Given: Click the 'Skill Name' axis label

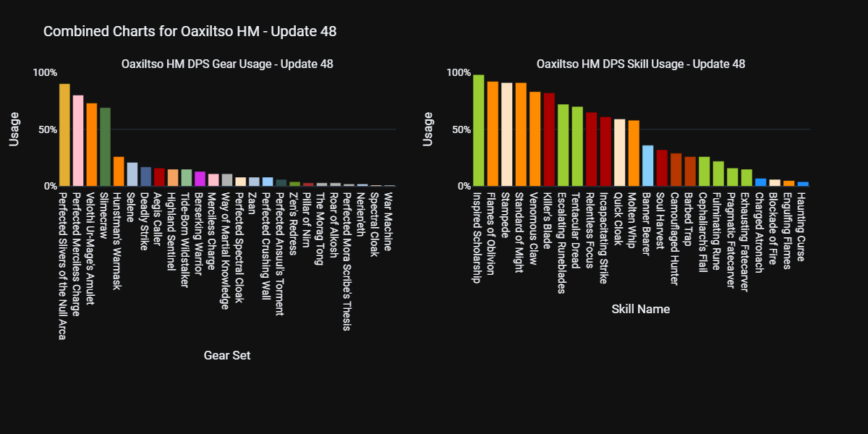Looking at the screenshot, I should pos(640,309).
